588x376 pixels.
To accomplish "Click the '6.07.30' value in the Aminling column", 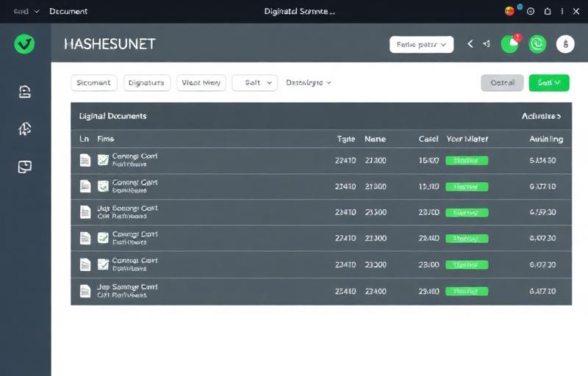I will (542, 265).
